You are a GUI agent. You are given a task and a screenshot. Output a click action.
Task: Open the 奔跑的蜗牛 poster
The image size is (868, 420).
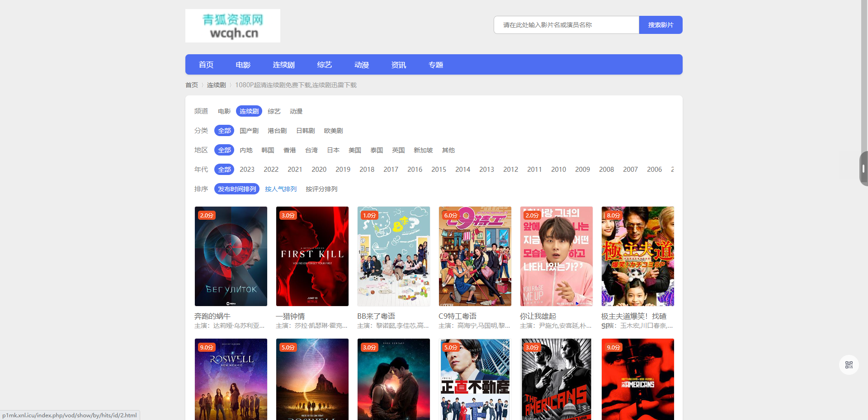click(x=231, y=256)
